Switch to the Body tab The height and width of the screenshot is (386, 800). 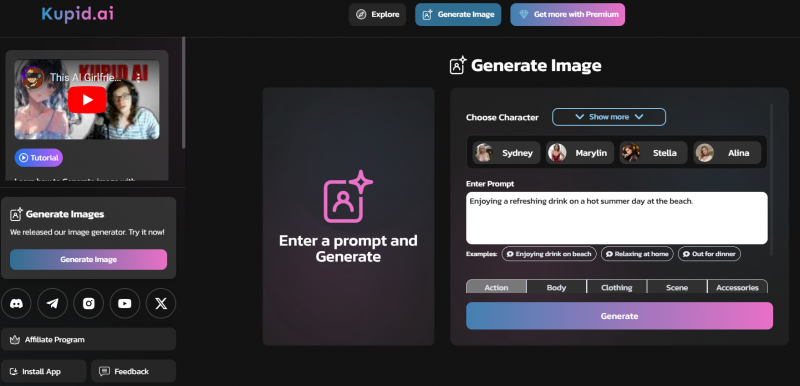click(x=556, y=287)
